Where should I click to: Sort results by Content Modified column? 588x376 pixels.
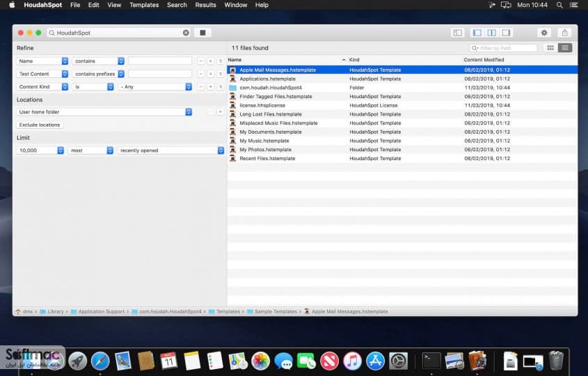pos(484,60)
